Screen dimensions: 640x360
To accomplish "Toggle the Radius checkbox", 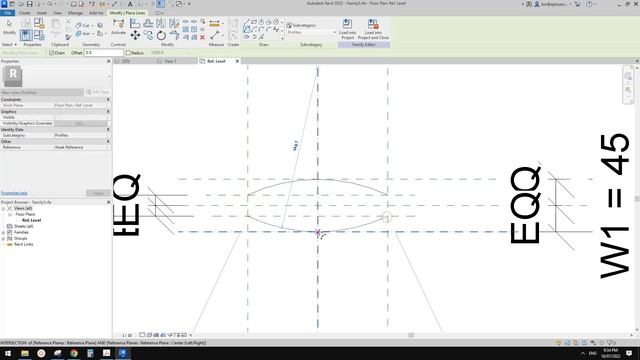I will (128, 53).
